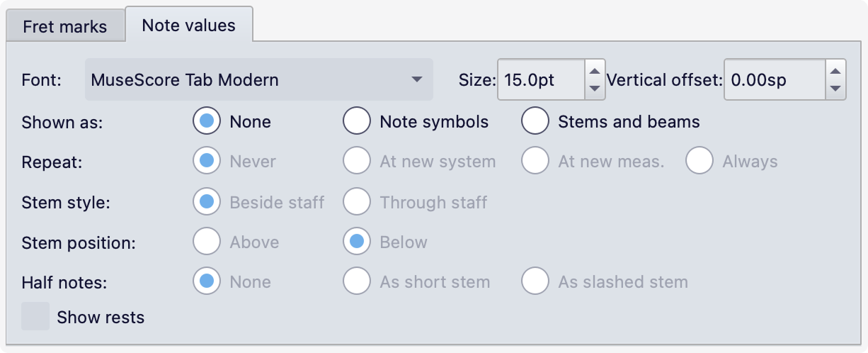Enable the Show rests checkbox
This screenshot has width=868, height=353.
click(35, 317)
